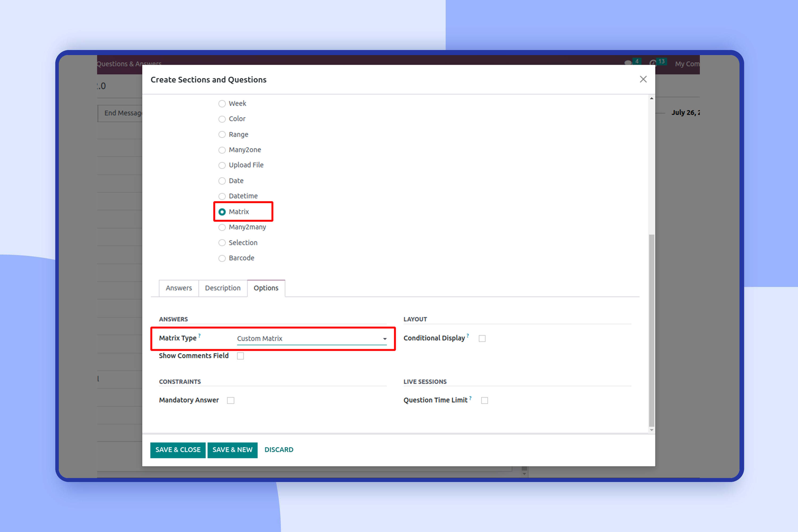Select the Week radio option
The height and width of the screenshot is (532, 798).
(x=222, y=103)
